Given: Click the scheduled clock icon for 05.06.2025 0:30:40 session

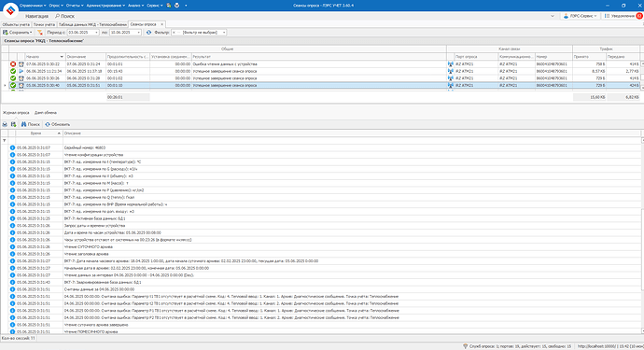Looking at the screenshot, I should 21,86.
